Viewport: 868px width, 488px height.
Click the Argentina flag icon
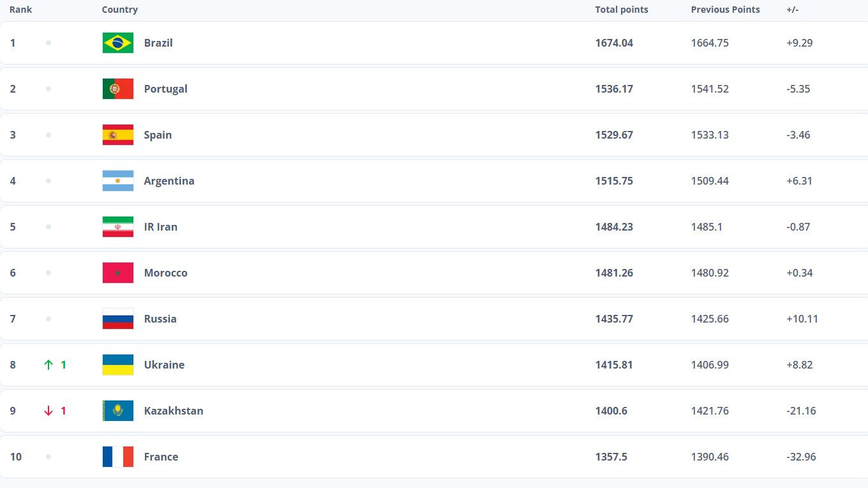tap(118, 181)
